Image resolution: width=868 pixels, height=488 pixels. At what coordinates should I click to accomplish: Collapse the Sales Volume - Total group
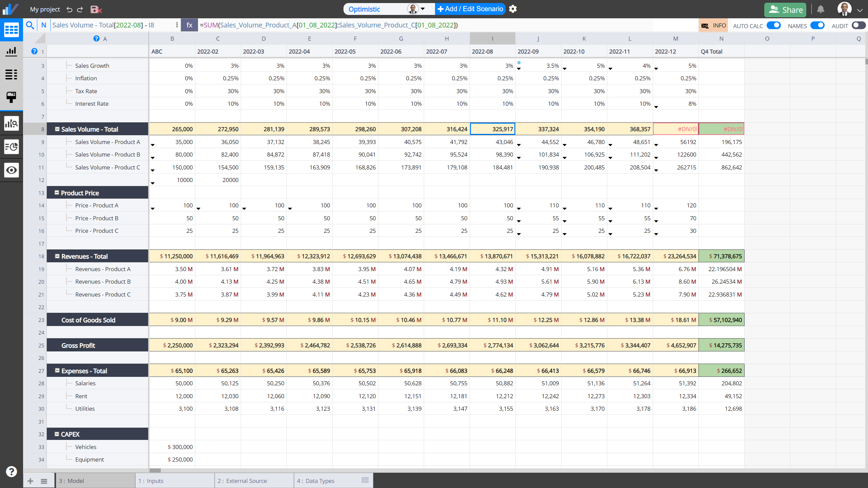57,129
